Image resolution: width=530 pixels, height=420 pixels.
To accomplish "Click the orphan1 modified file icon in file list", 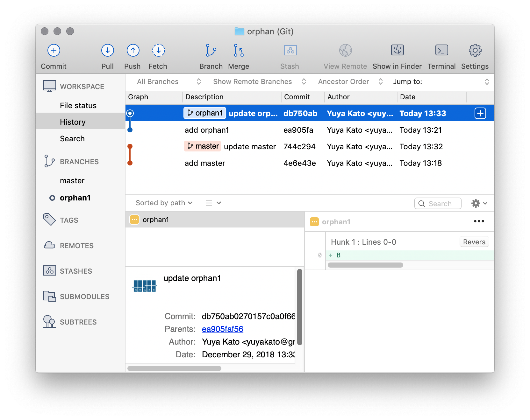I will click(x=134, y=220).
